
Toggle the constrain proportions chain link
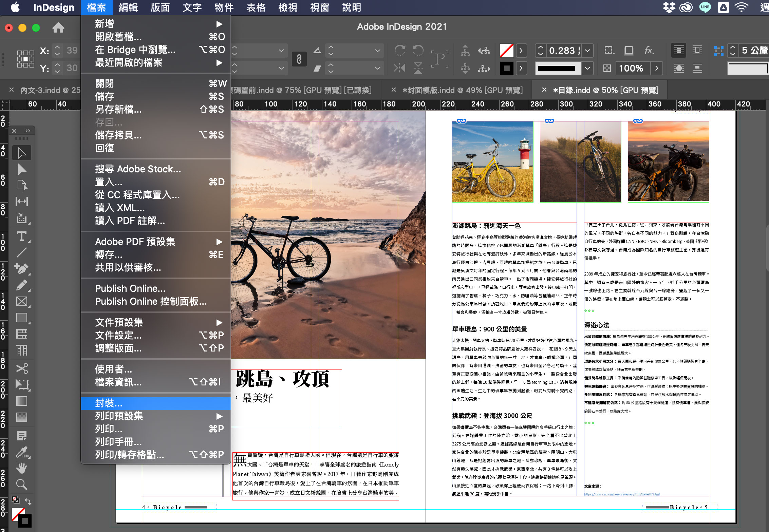click(299, 59)
